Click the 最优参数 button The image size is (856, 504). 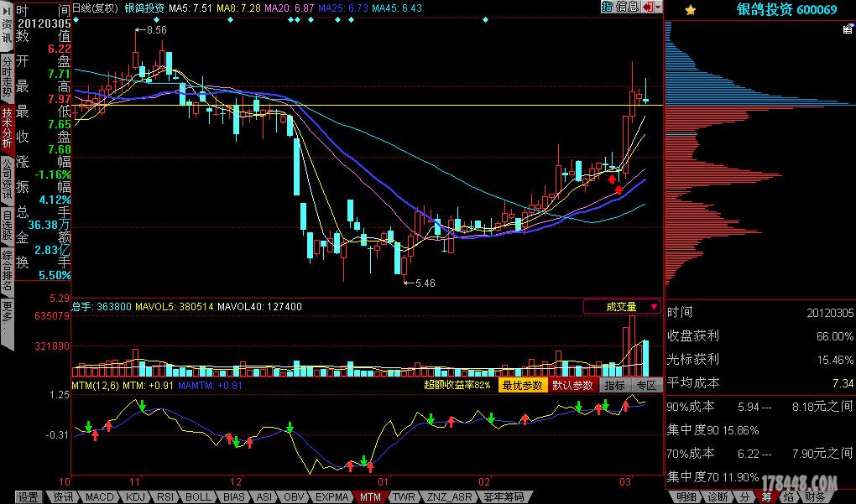(x=523, y=385)
